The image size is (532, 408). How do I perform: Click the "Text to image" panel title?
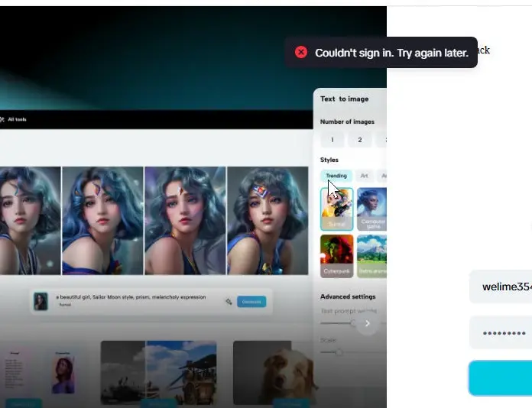[x=345, y=99]
